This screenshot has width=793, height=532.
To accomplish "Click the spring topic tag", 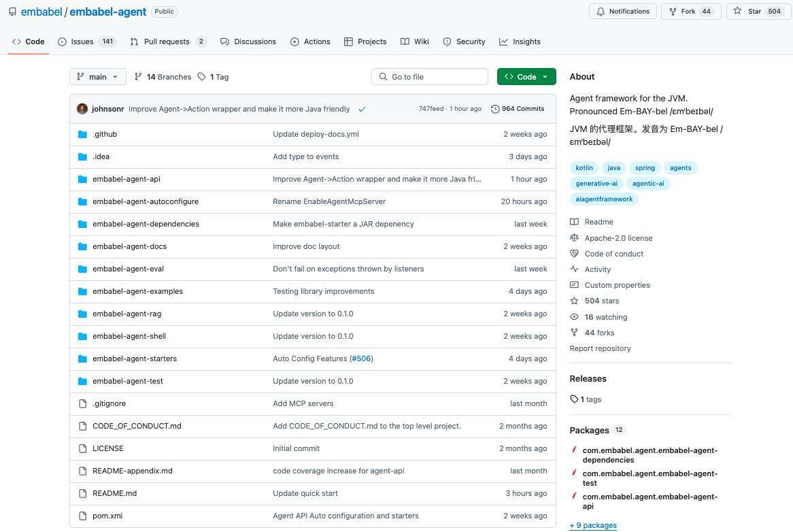I will coord(645,168).
